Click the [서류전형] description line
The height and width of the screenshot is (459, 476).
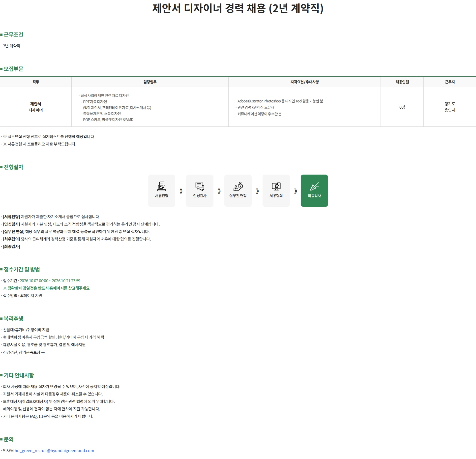coord(51,217)
